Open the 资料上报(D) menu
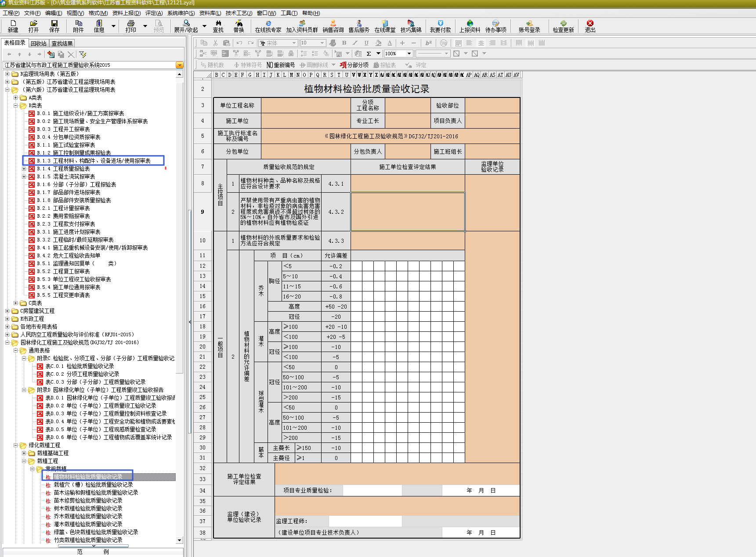This screenshot has height=557, width=756. tap(127, 13)
